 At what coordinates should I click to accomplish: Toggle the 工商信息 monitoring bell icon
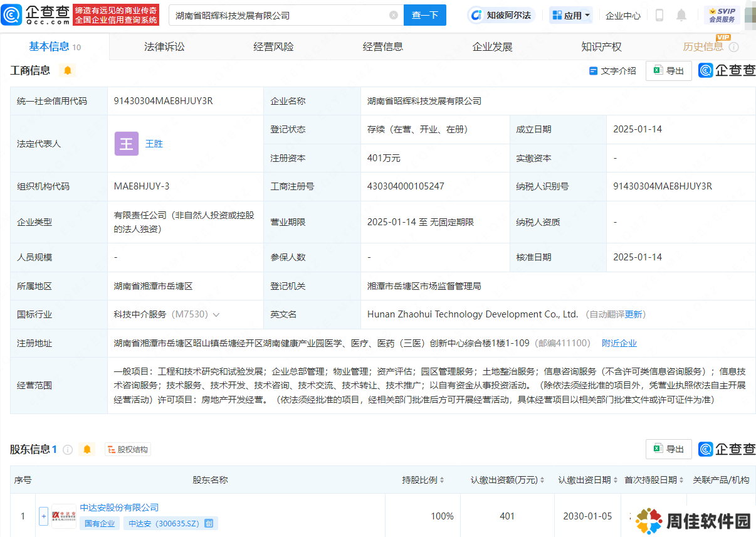click(x=68, y=70)
